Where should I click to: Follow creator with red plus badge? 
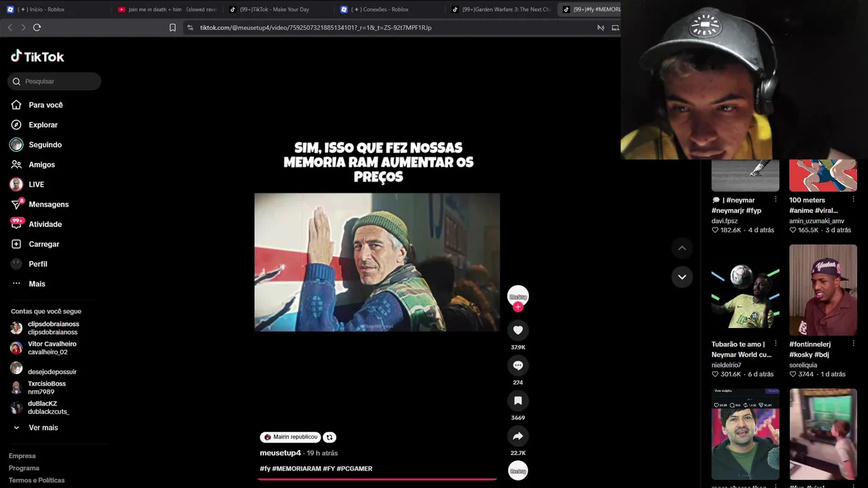tap(518, 307)
